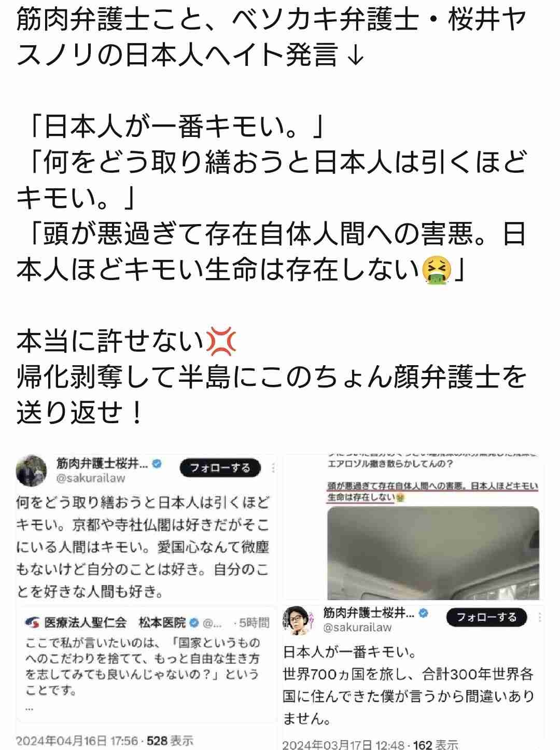This screenshot has height=750, width=560.
Task: Open the three-dot menu beside left フォローする
Action: [x=273, y=468]
